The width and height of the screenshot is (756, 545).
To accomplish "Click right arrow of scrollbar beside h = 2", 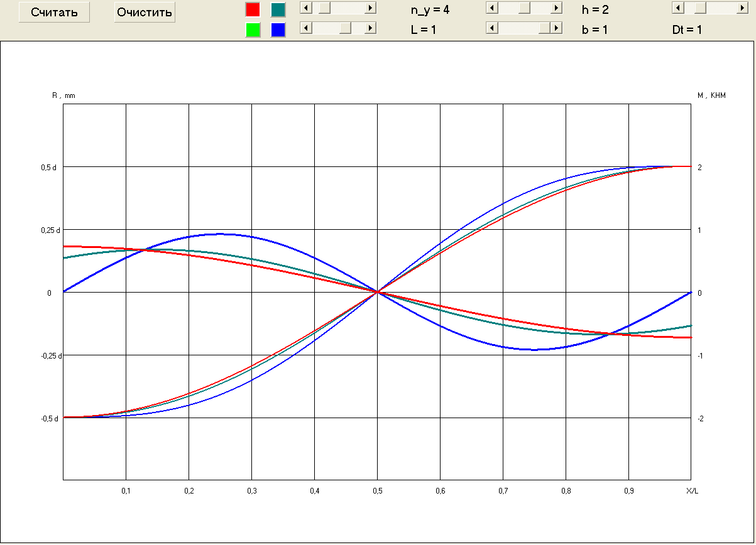I will (557, 8).
